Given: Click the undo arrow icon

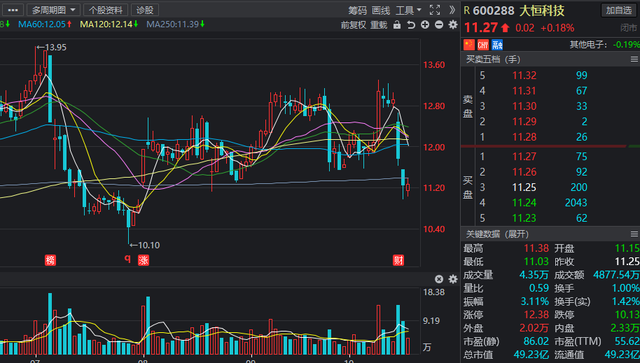Looking at the screenshot, I should click(x=411, y=25).
